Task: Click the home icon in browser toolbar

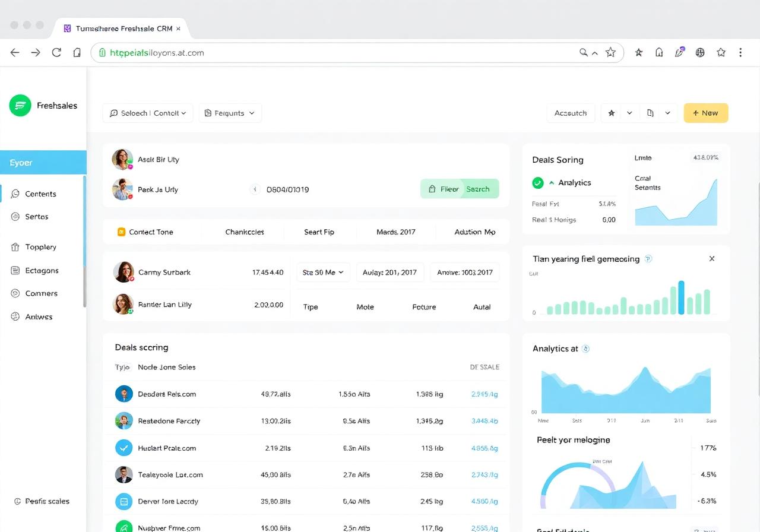Action: [659, 52]
